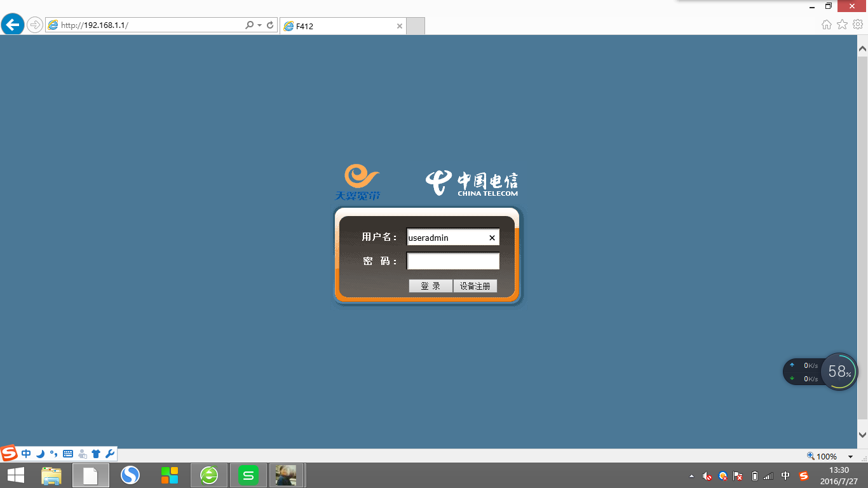Click the Action Center flag tray icon
The image size is (868, 488).
pyautogui.click(x=738, y=476)
